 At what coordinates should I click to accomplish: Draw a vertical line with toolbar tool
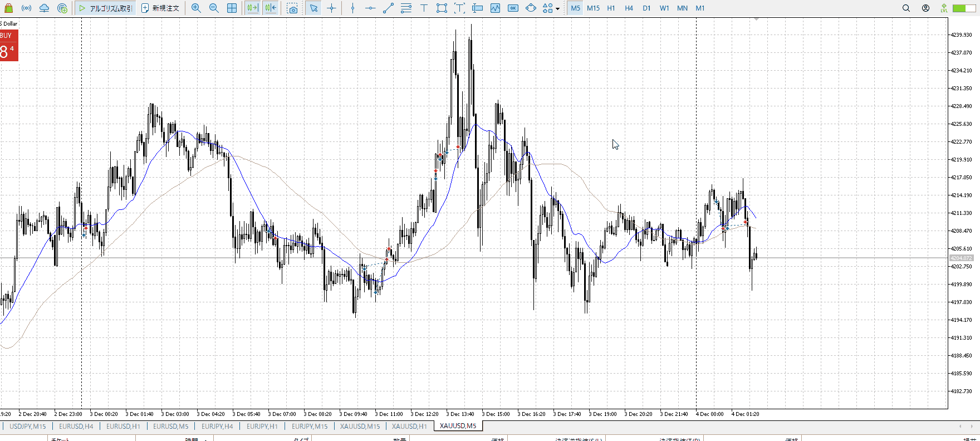pyautogui.click(x=352, y=8)
